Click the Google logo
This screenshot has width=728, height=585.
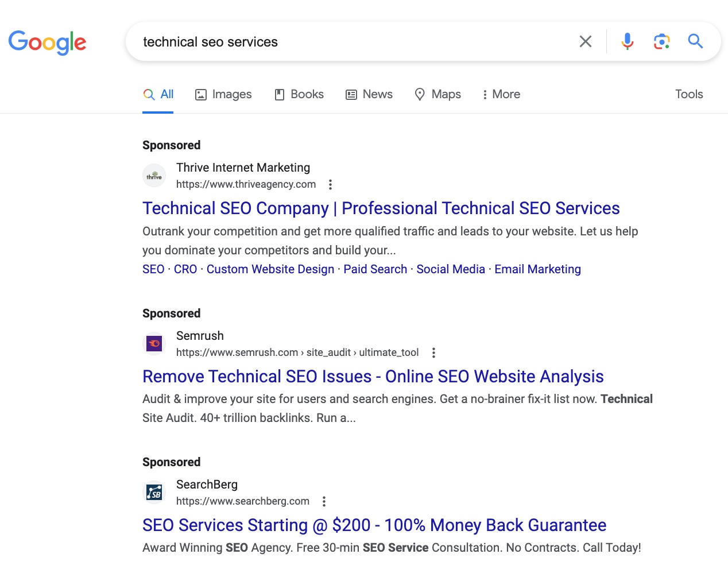(x=47, y=42)
